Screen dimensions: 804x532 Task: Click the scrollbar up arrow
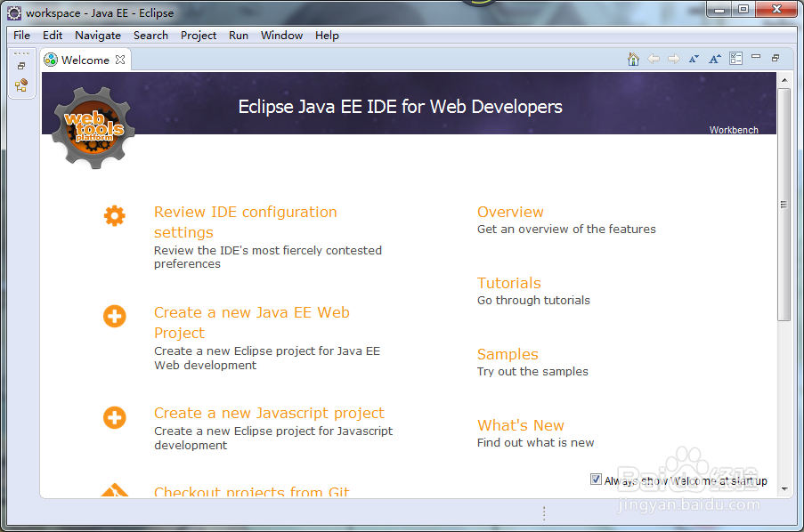[x=784, y=80]
